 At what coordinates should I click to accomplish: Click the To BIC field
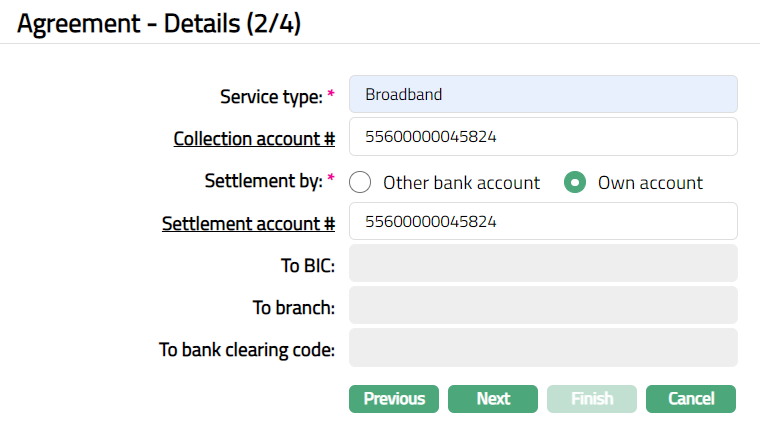[x=543, y=265]
